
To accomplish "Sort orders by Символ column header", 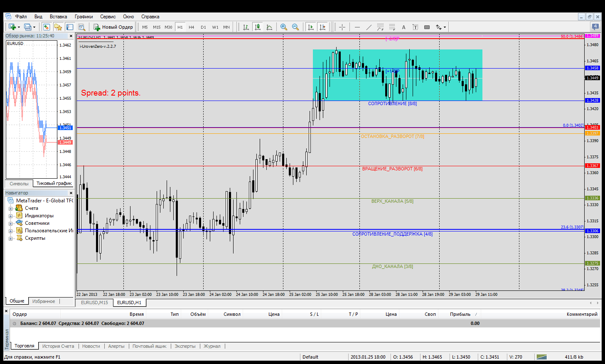I will click(x=232, y=314).
